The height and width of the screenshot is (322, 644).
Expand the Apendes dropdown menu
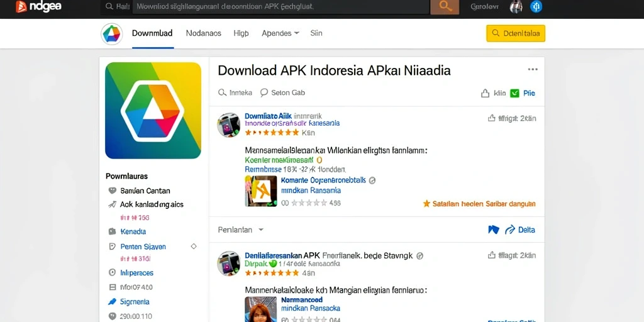(280, 33)
